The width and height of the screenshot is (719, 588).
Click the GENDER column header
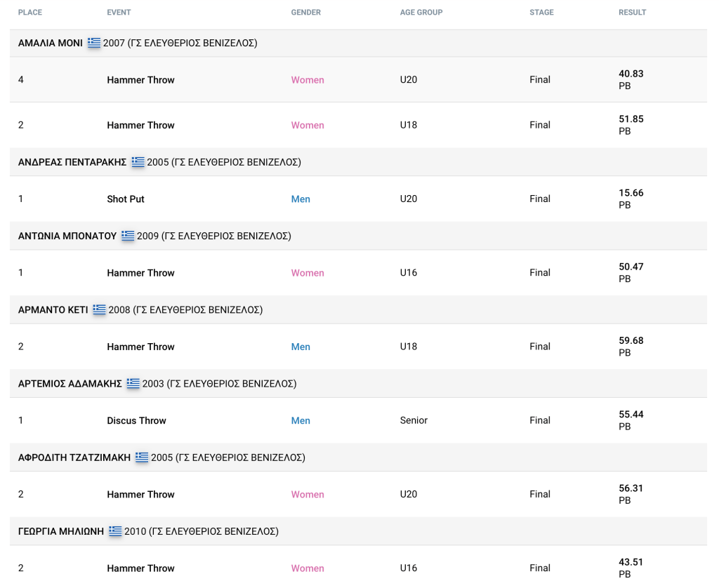tap(306, 13)
